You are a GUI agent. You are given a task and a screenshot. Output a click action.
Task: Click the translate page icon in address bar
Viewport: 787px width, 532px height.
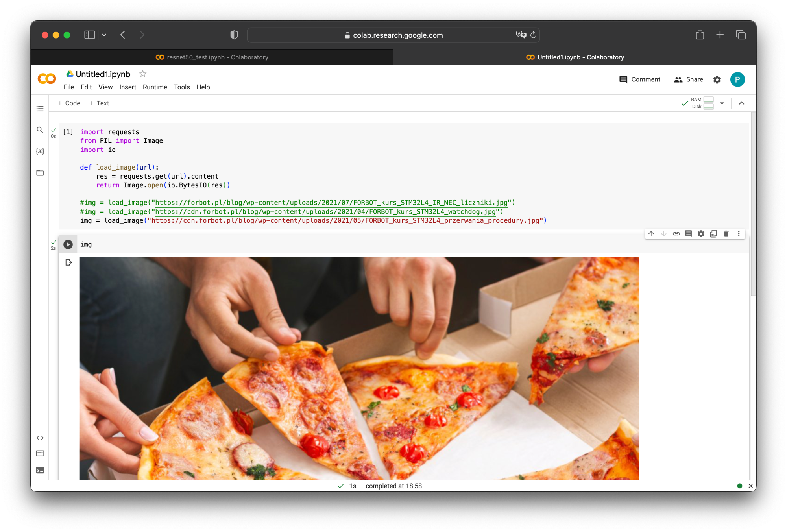(521, 35)
